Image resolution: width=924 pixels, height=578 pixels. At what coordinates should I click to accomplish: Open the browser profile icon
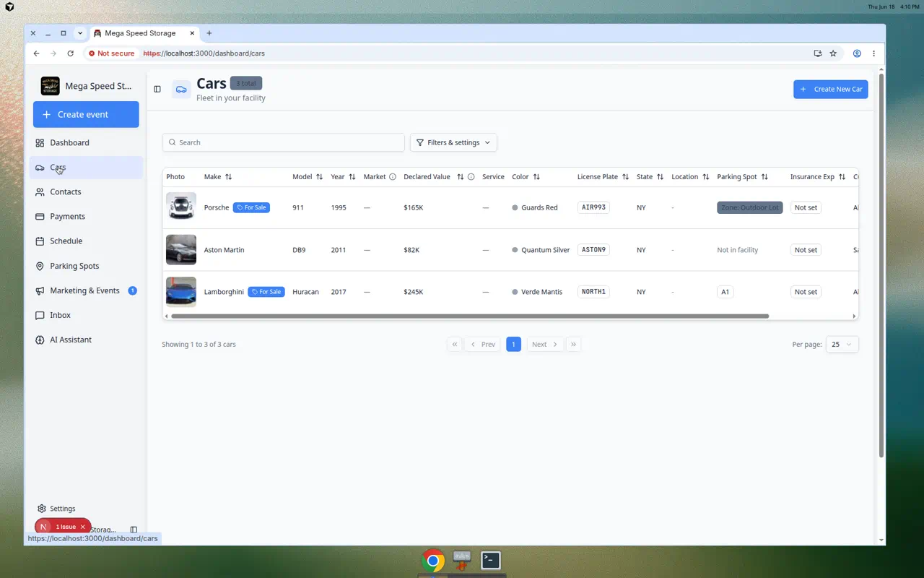pos(857,53)
